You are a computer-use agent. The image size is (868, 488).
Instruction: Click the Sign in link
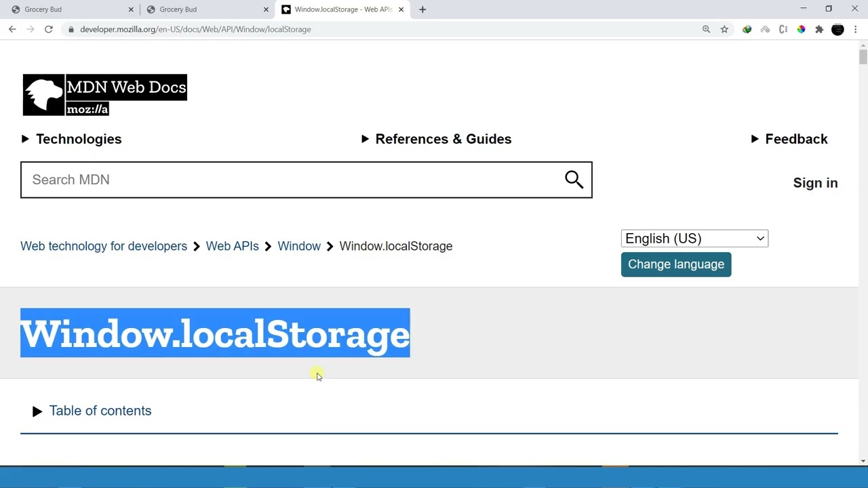815,183
